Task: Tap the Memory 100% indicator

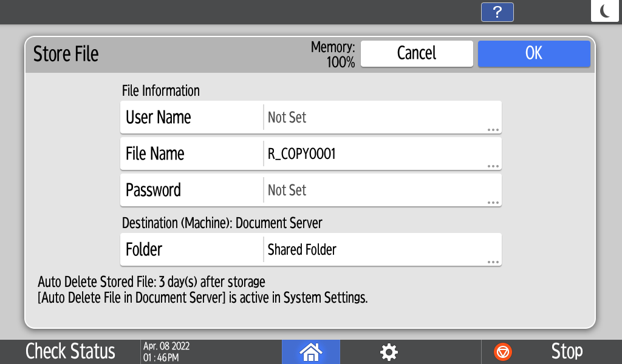Action: 333,53
